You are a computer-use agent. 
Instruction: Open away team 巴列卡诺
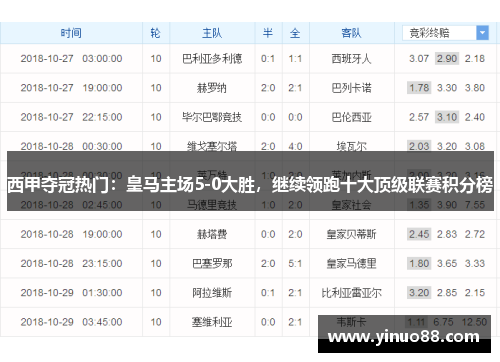coord(351,88)
